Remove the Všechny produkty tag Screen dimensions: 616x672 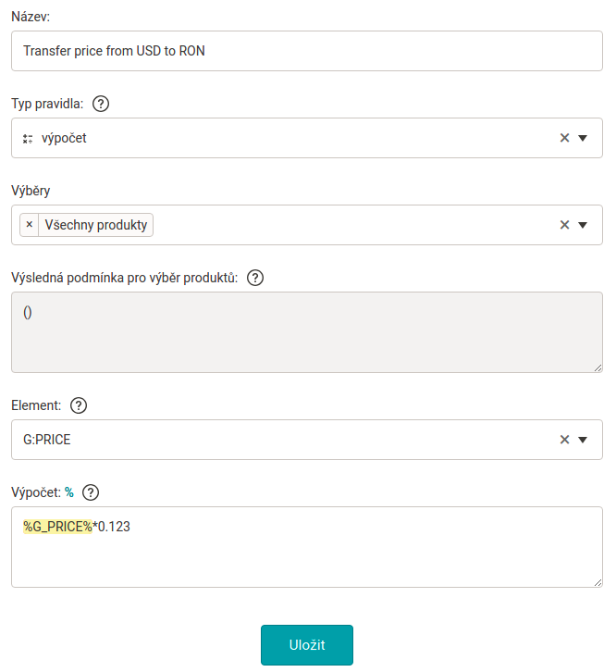[30, 225]
